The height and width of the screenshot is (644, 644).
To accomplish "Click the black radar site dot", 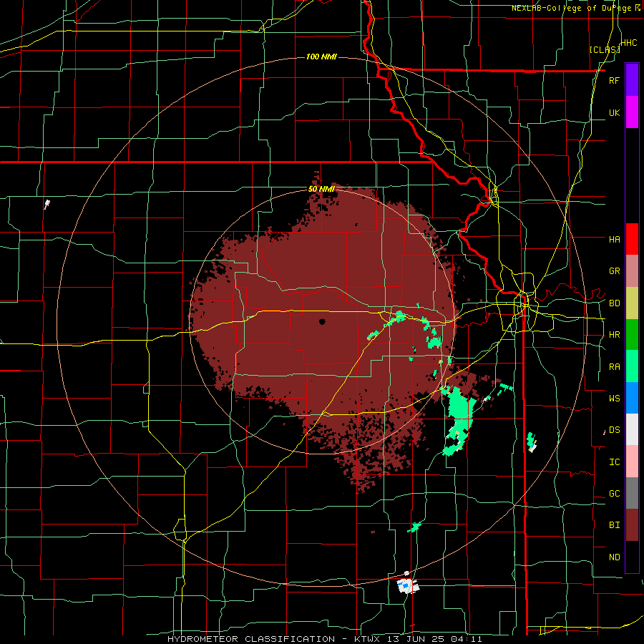I will point(322,321).
